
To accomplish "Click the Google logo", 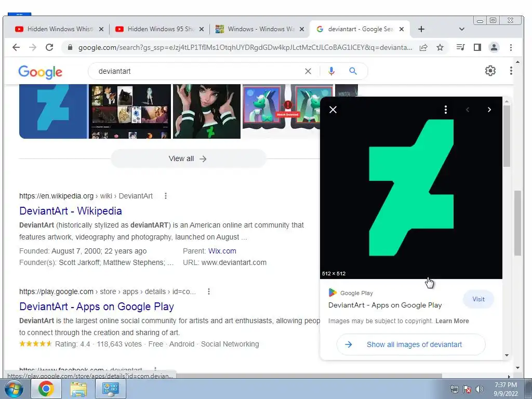I will click(41, 72).
